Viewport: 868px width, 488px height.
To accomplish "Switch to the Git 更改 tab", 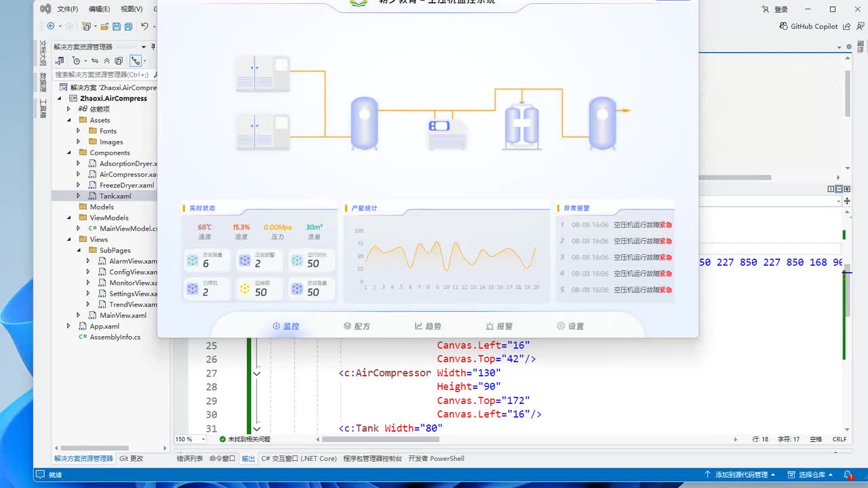I will (131, 458).
